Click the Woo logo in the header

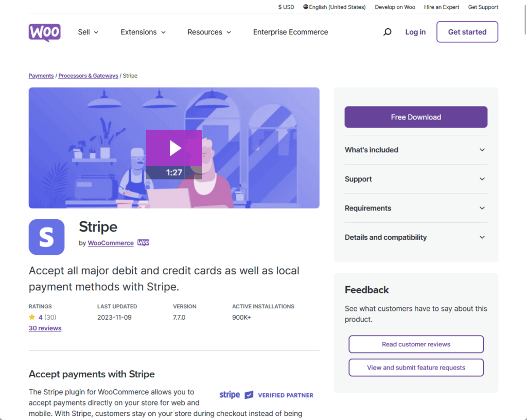pyautogui.click(x=44, y=32)
